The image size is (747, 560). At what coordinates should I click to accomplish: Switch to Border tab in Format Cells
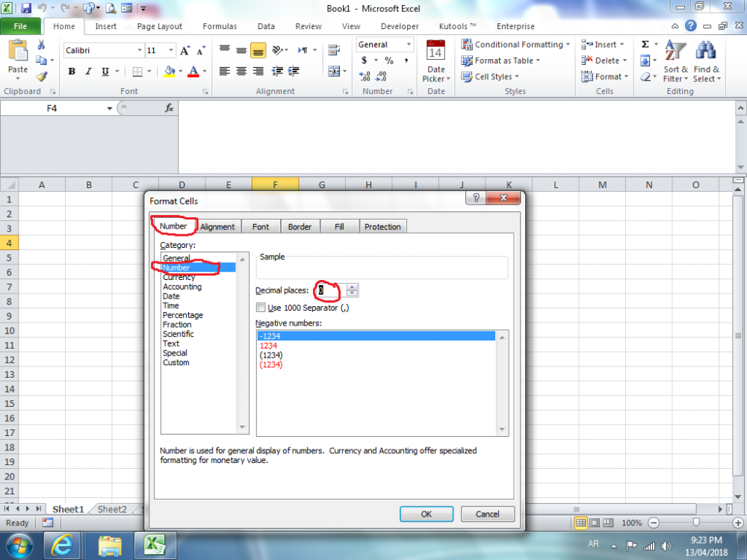tap(300, 227)
